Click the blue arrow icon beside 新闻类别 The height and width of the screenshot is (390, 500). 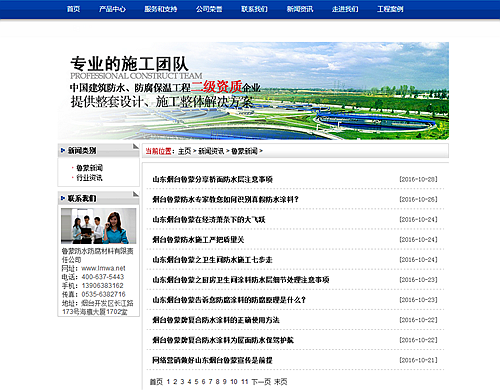[x=63, y=151]
